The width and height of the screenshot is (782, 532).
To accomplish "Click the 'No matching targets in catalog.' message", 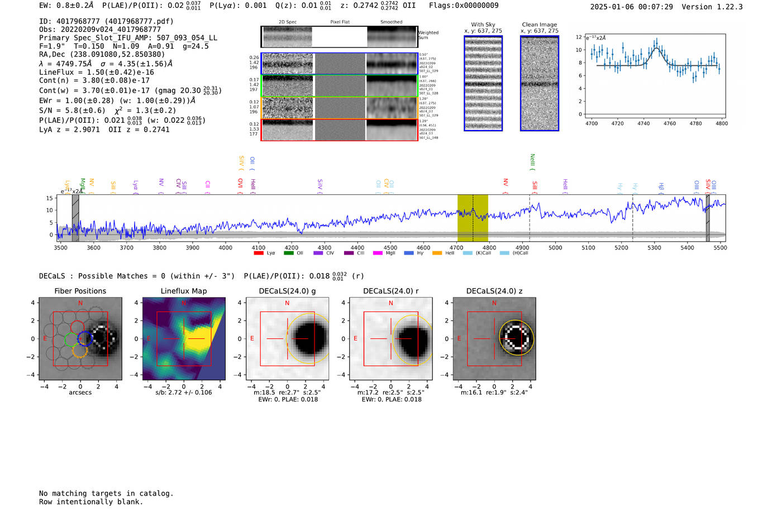I will click(x=106, y=493).
